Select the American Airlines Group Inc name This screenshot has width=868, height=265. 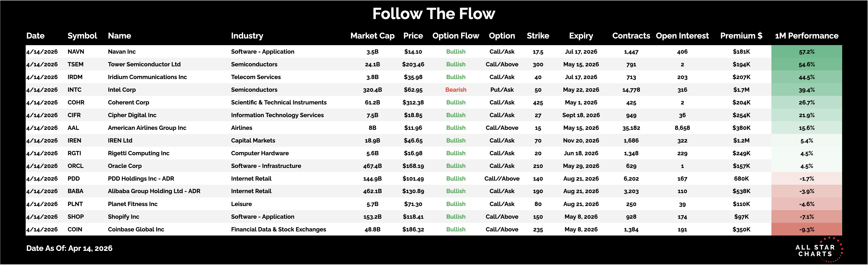click(147, 128)
